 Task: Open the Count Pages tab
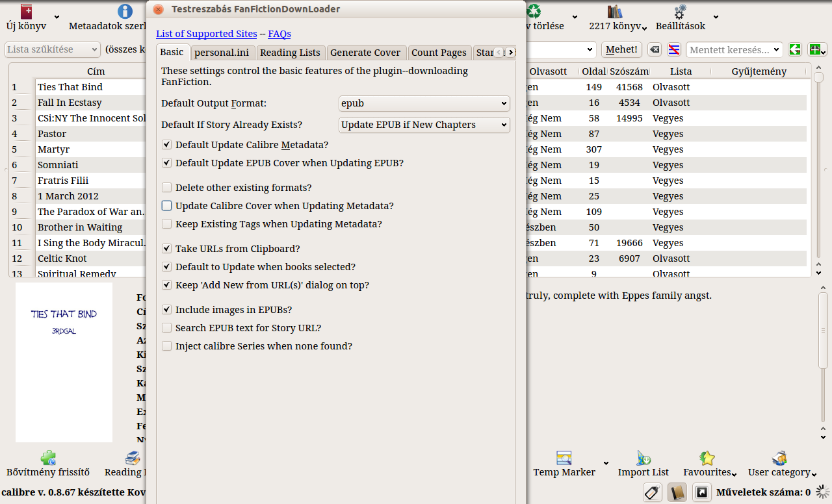439,53
